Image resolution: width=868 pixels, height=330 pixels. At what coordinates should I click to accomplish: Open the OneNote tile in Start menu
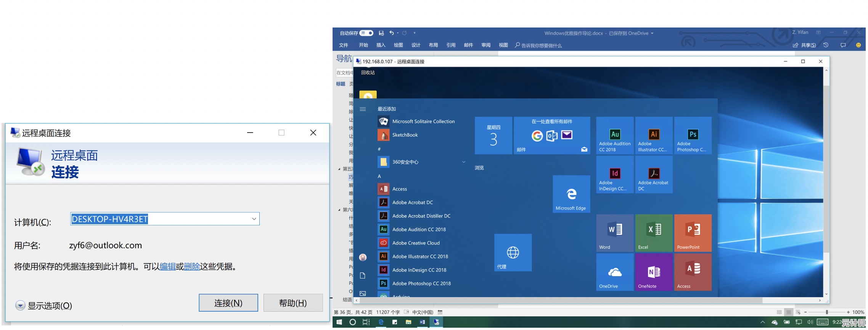pyautogui.click(x=654, y=272)
